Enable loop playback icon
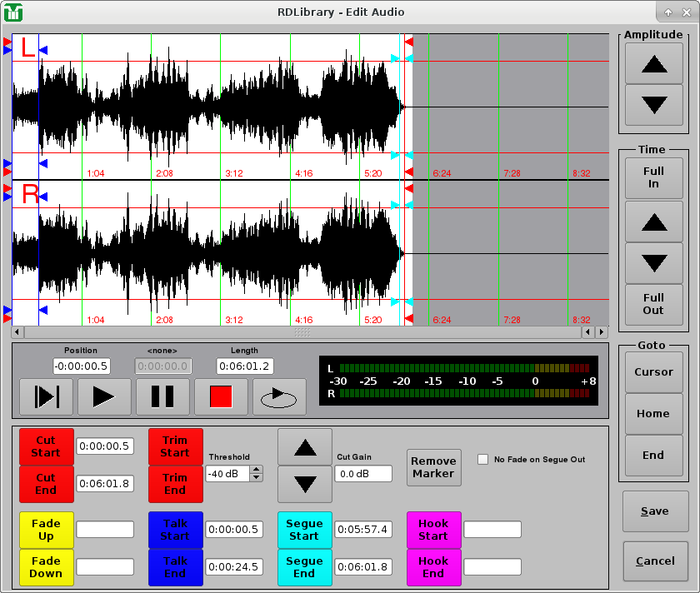This screenshot has width=700, height=593. tap(278, 396)
